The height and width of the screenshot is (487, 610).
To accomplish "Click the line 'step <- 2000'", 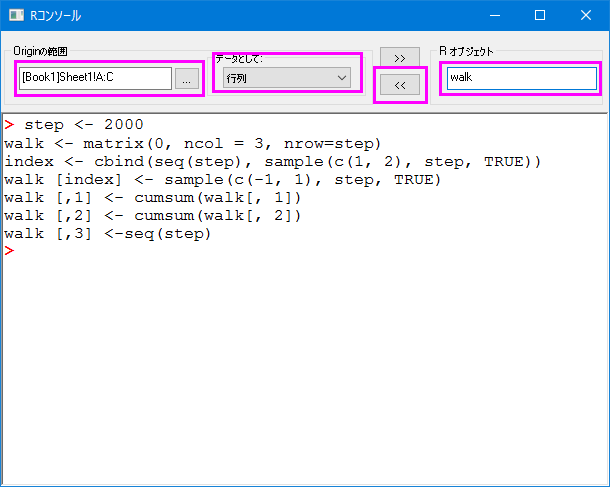I will click(84, 125).
